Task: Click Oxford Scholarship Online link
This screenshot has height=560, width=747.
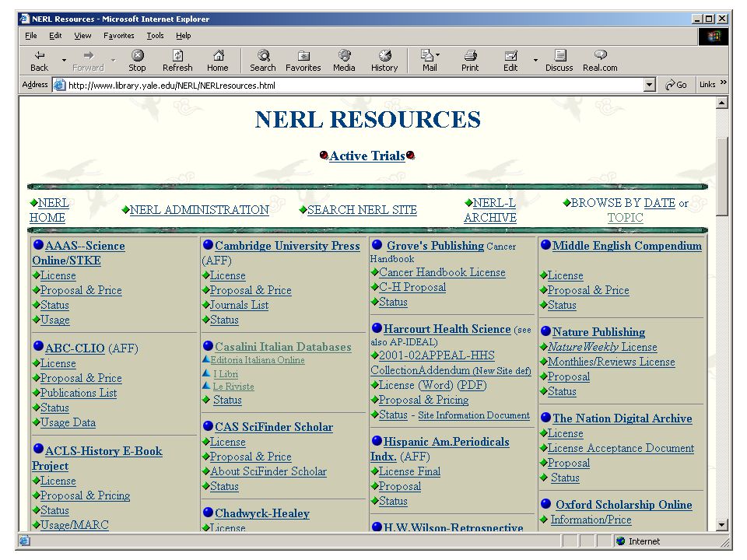Action: (x=623, y=505)
